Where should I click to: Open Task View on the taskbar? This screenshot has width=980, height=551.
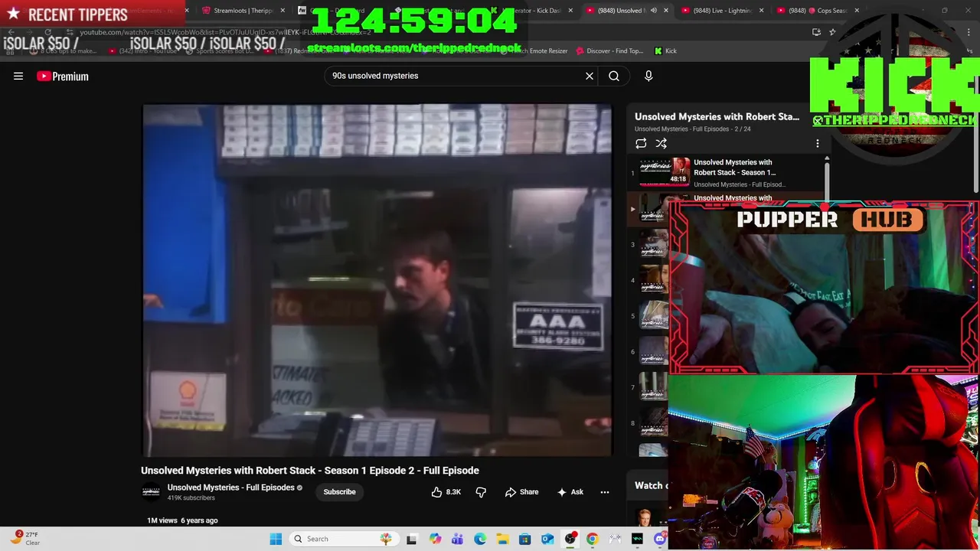[411, 539]
